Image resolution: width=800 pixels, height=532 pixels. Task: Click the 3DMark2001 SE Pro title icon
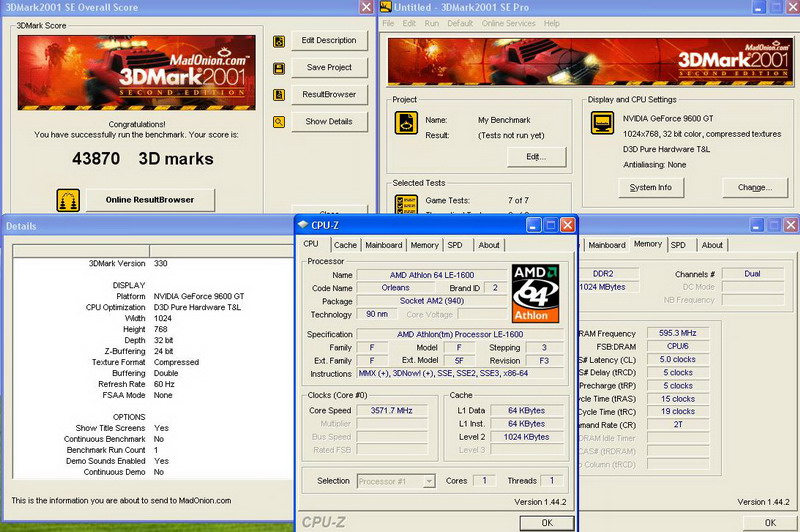386,7
